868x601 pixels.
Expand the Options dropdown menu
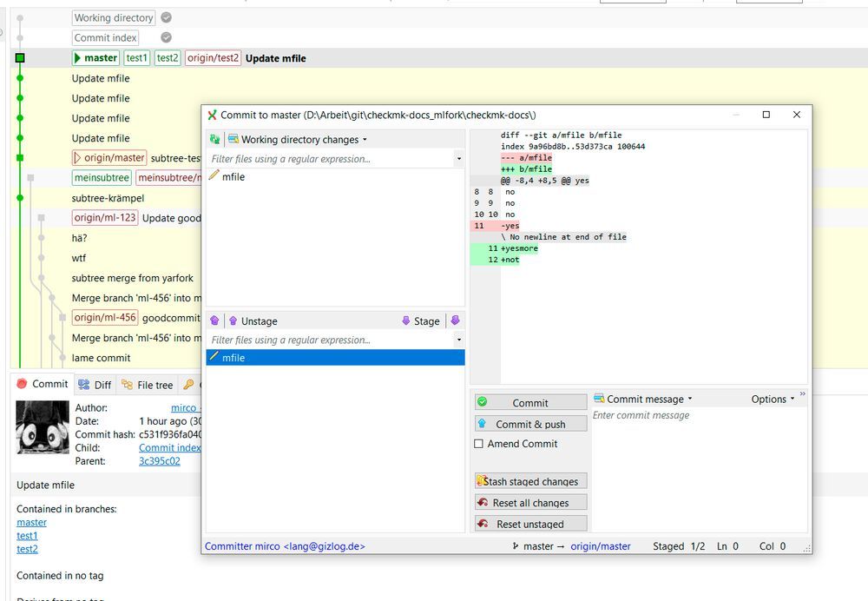[773, 399]
